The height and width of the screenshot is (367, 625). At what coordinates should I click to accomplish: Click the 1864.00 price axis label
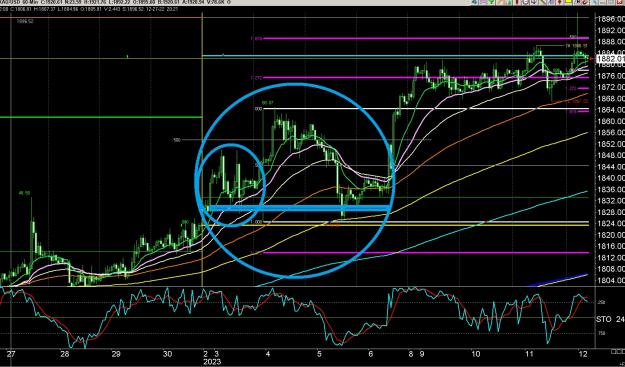(610, 110)
